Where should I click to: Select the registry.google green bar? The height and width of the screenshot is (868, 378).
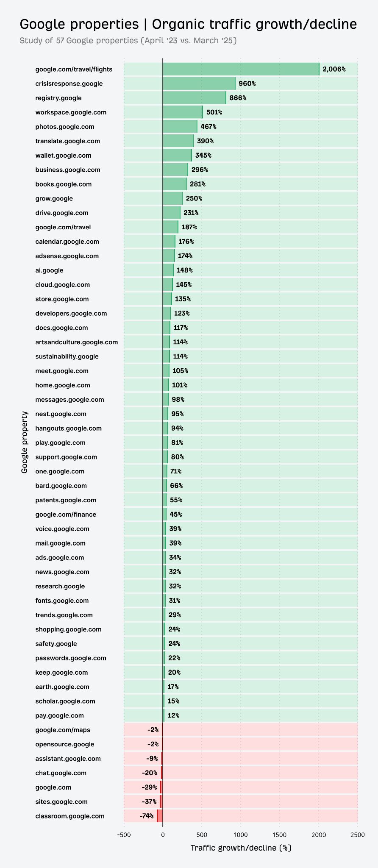point(194,98)
